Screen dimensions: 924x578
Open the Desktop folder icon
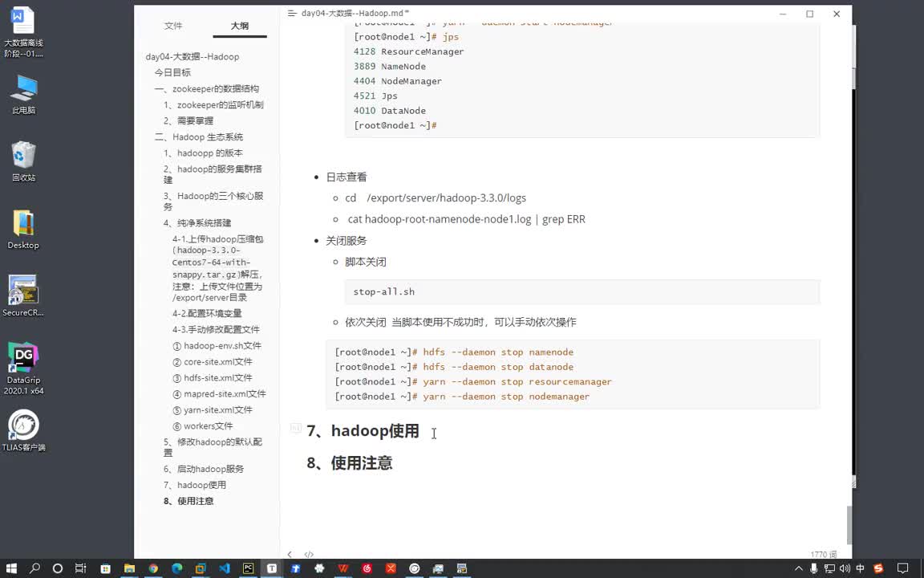[x=23, y=230]
